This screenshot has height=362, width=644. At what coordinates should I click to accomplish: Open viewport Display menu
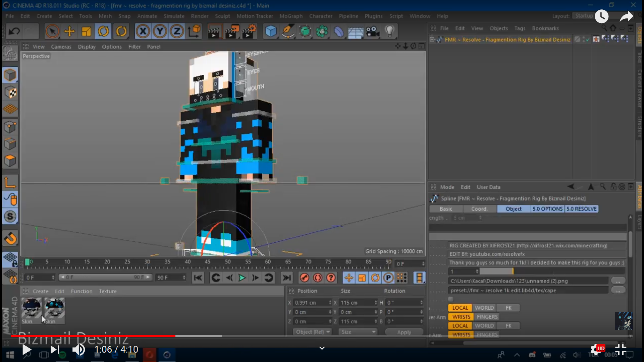pos(87,47)
